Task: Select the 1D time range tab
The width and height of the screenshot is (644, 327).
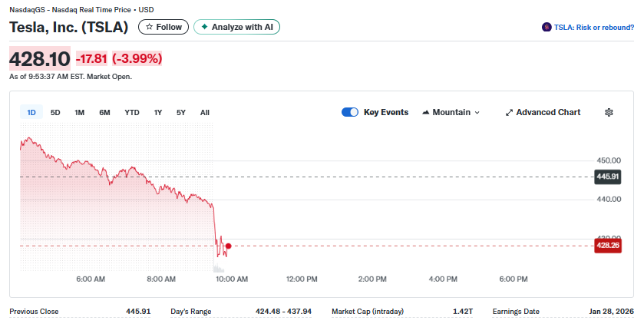Action: tap(31, 112)
